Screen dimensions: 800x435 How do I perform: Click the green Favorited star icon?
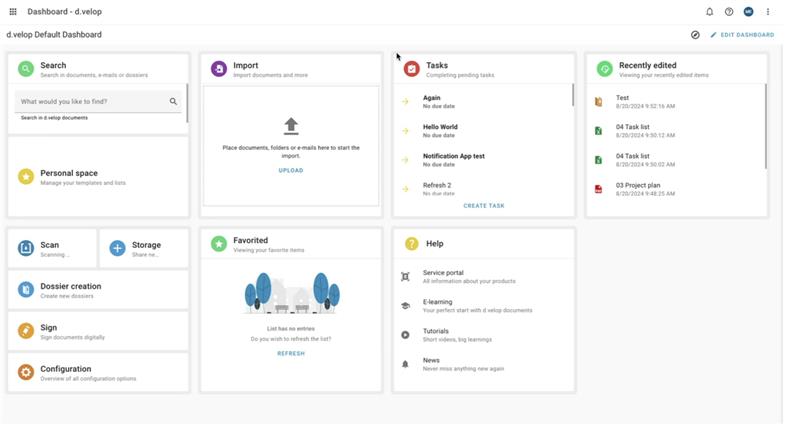218,244
